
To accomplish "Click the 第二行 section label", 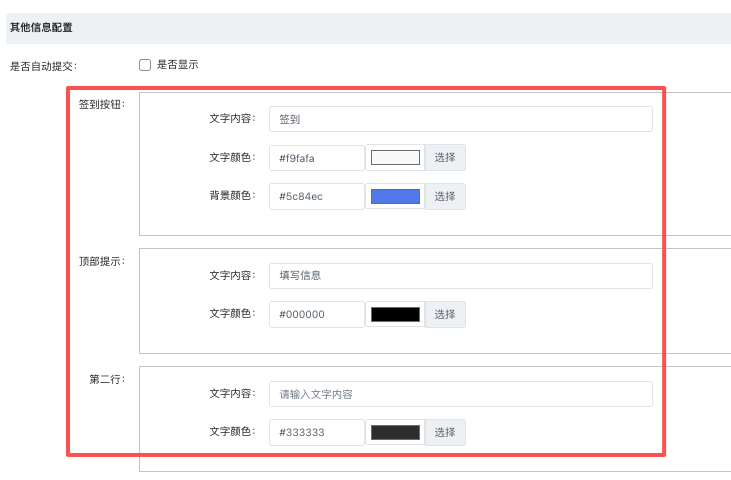I will click(107, 380).
